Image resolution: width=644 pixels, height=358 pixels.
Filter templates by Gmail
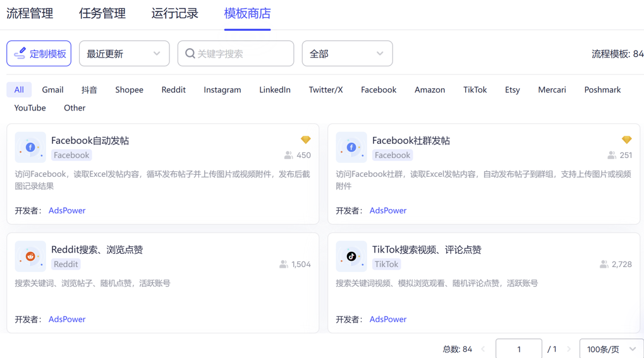point(52,90)
